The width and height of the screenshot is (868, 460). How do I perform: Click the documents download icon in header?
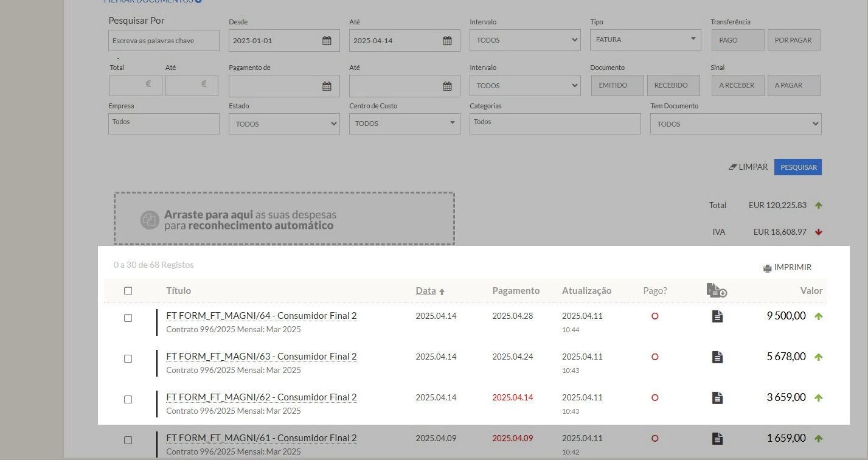click(x=717, y=291)
